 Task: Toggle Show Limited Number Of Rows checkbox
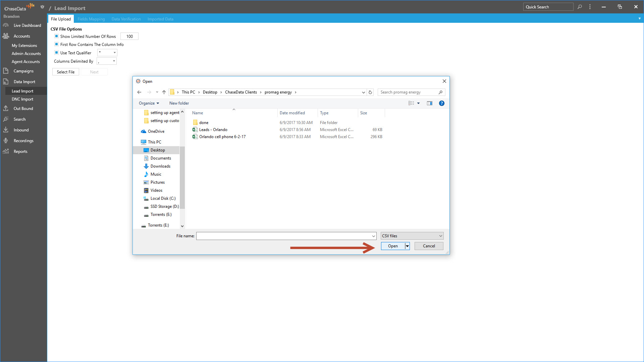coord(56,36)
